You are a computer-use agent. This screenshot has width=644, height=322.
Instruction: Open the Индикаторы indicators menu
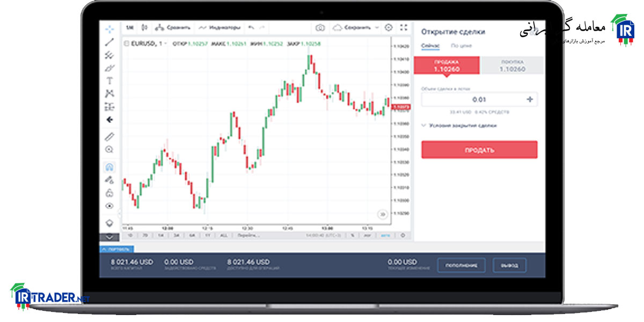[x=219, y=27]
